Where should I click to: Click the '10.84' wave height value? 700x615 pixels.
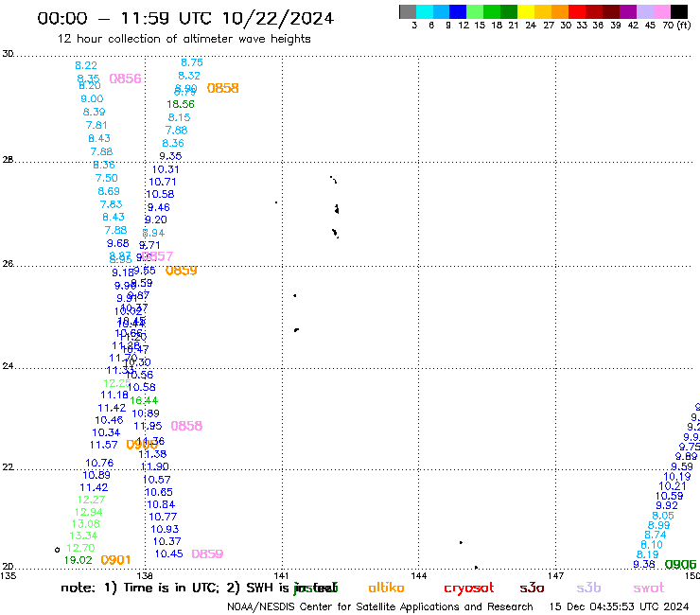(x=161, y=504)
